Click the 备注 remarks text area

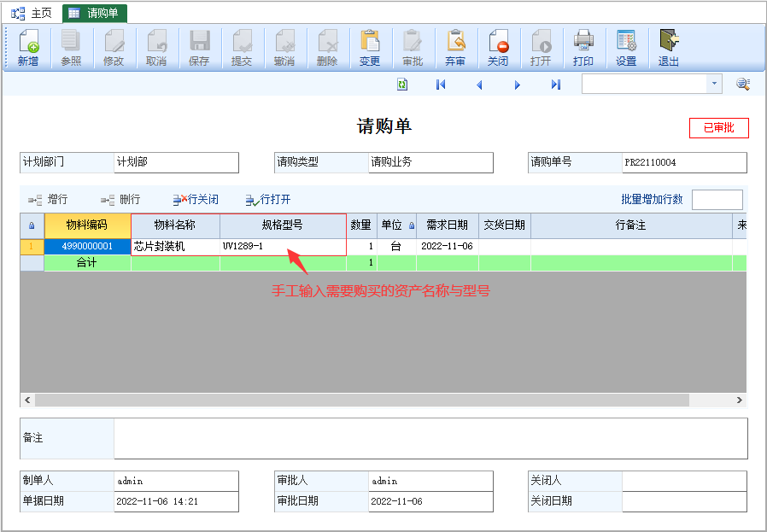click(x=430, y=438)
